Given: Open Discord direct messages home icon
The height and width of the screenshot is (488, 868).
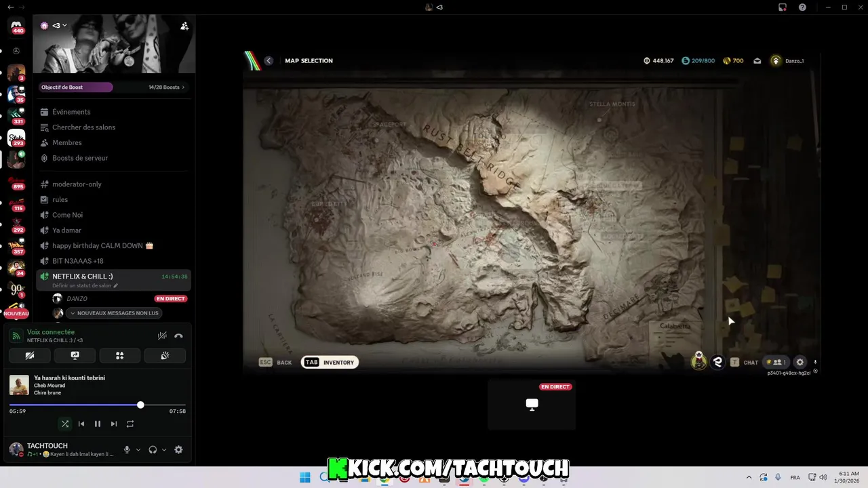Looking at the screenshot, I should click(16, 26).
